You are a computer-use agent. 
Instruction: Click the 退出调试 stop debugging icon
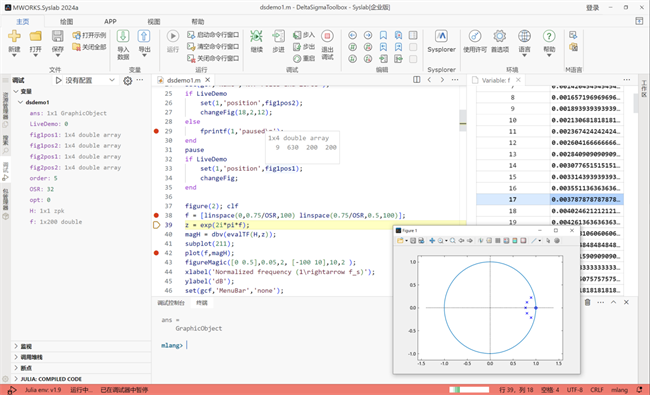327,36
